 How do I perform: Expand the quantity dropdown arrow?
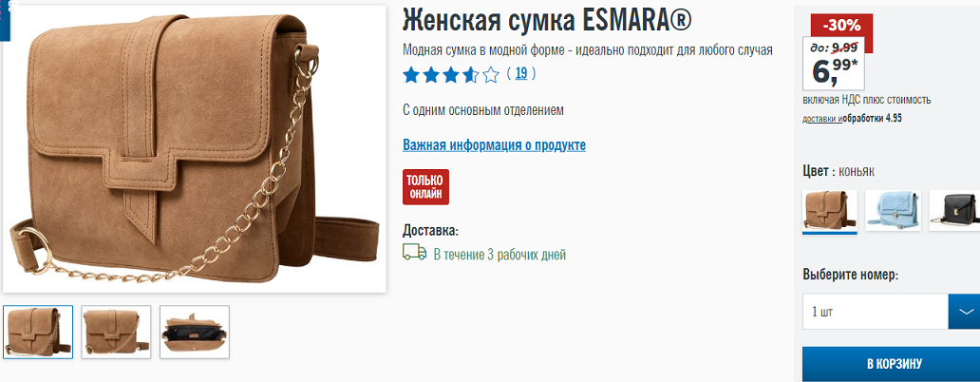point(964,312)
